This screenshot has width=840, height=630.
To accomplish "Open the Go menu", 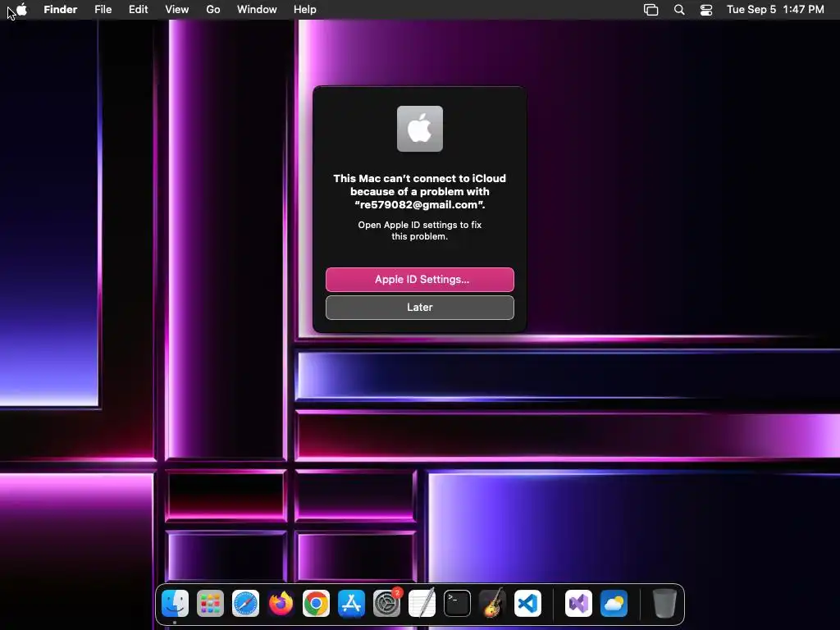I will (x=213, y=10).
